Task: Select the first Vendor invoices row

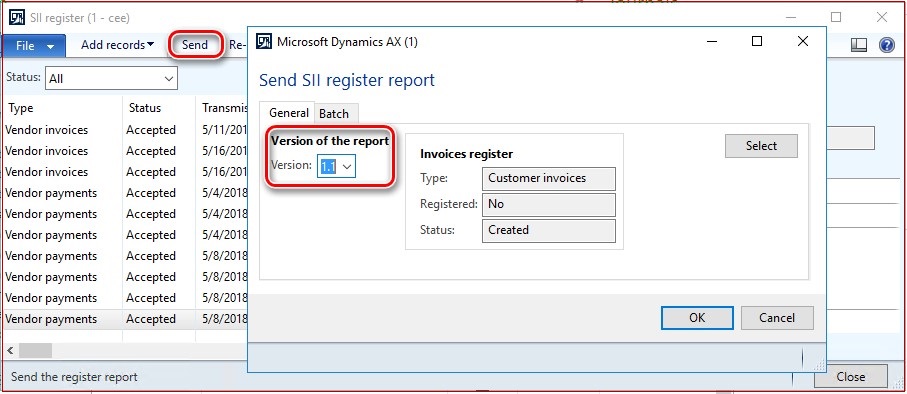Action: coord(125,130)
